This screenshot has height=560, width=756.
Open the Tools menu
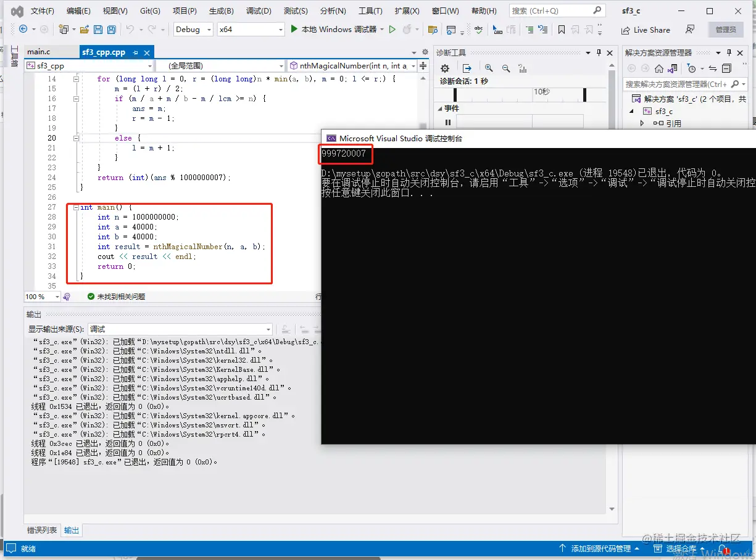click(x=370, y=11)
